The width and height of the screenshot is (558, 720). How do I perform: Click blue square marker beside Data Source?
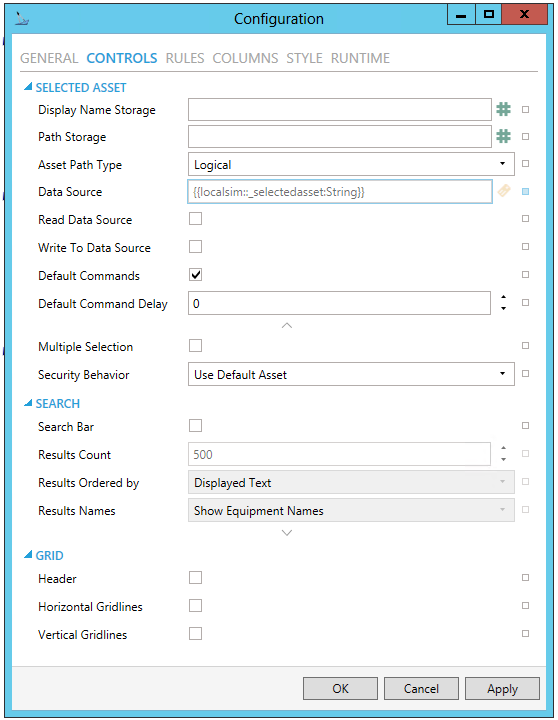click(525, 191)
